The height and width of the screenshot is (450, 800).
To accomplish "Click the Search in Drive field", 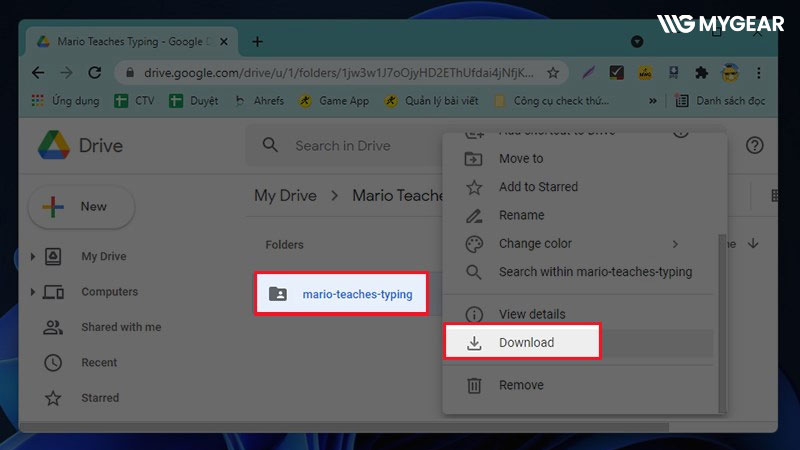I will [343, 146].
